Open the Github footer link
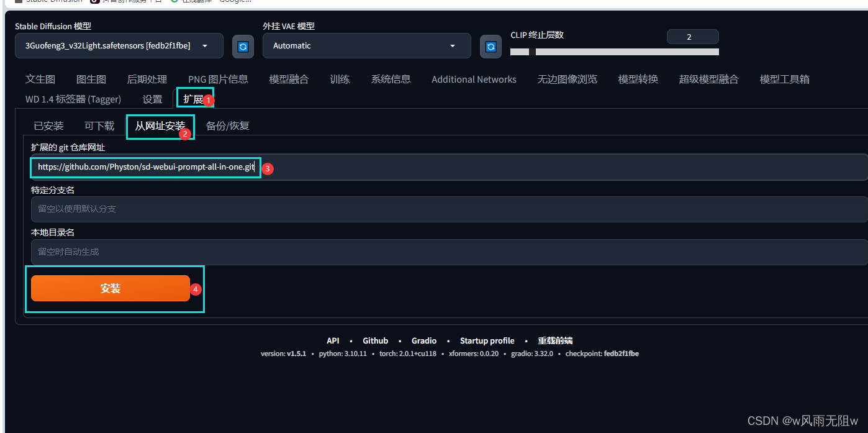868x433 pixels. tap(375, 340)
